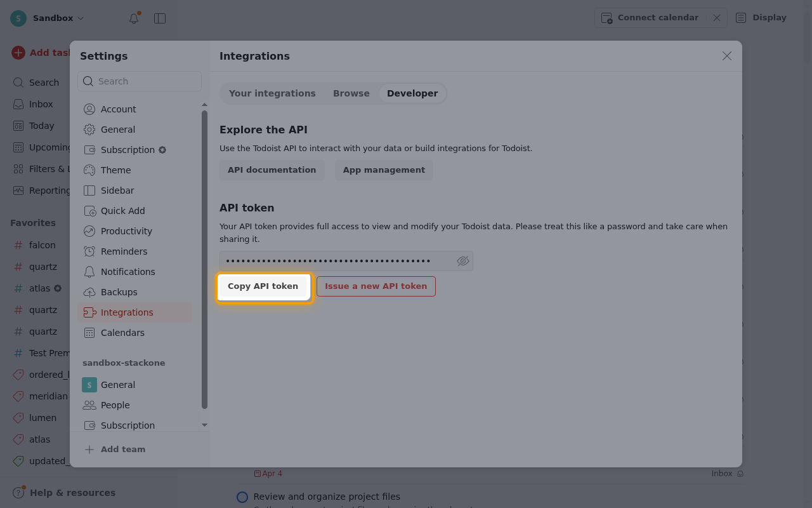This screenshot has width=812, height=508.
Task: Open Sidebar settings
Action: [135, 190]
